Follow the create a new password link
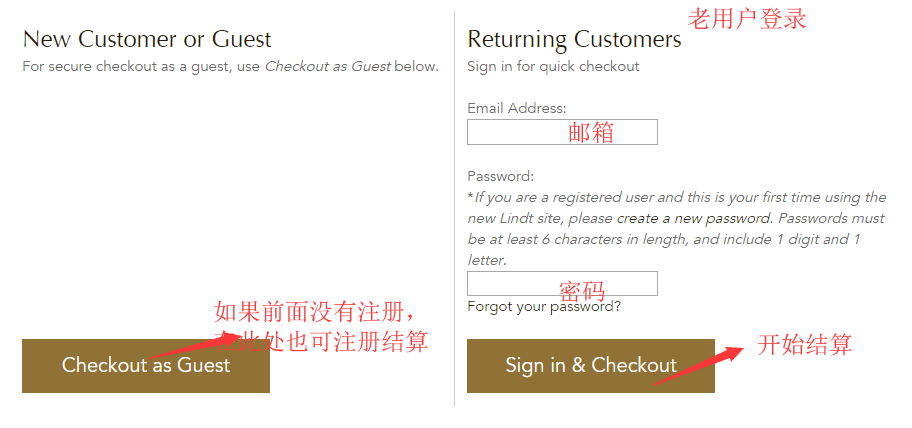 coord(693,218)
